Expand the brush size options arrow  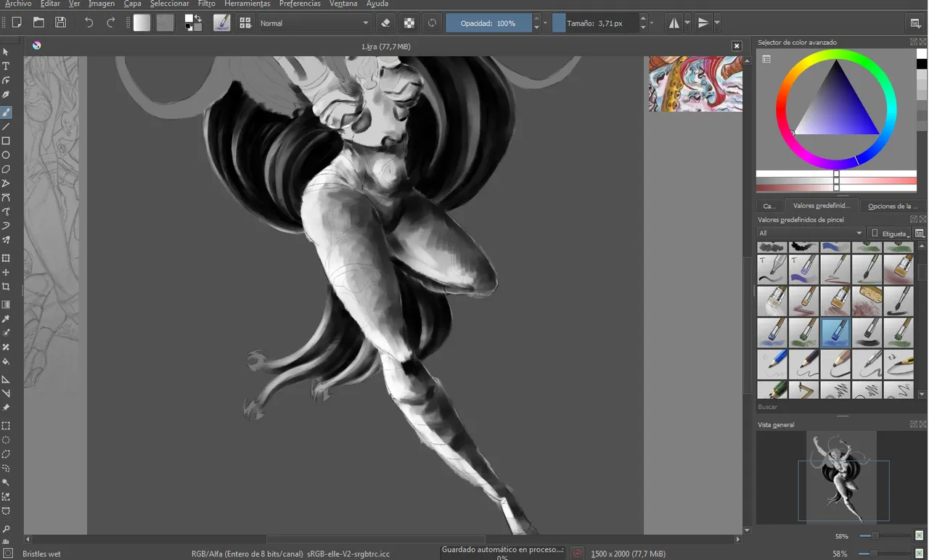(x=652, y=23)
